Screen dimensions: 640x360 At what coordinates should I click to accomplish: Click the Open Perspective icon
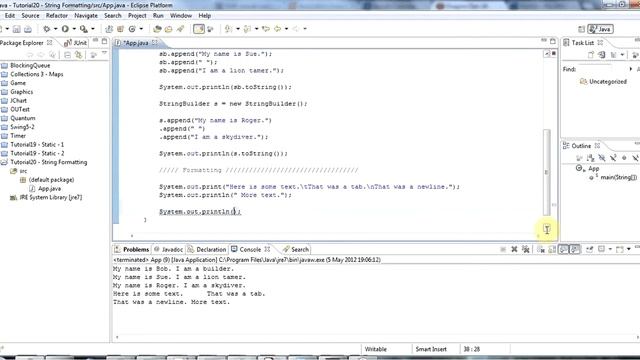coord(582,29)
